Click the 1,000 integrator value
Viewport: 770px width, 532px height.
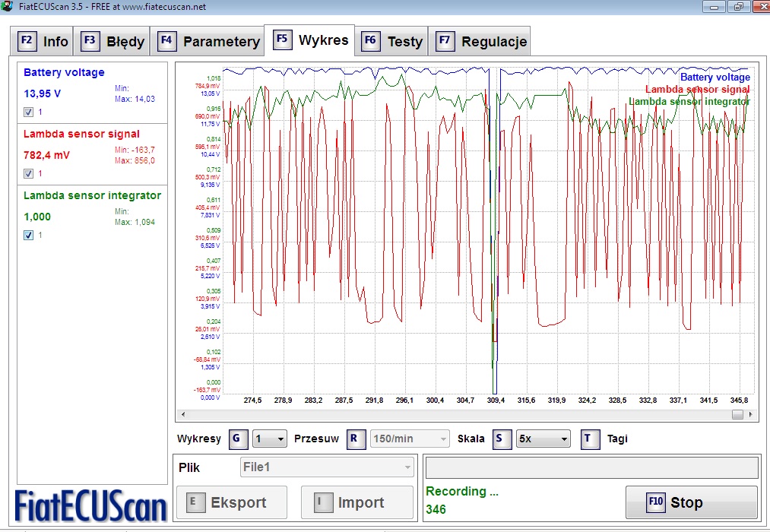tap(37, 217)
